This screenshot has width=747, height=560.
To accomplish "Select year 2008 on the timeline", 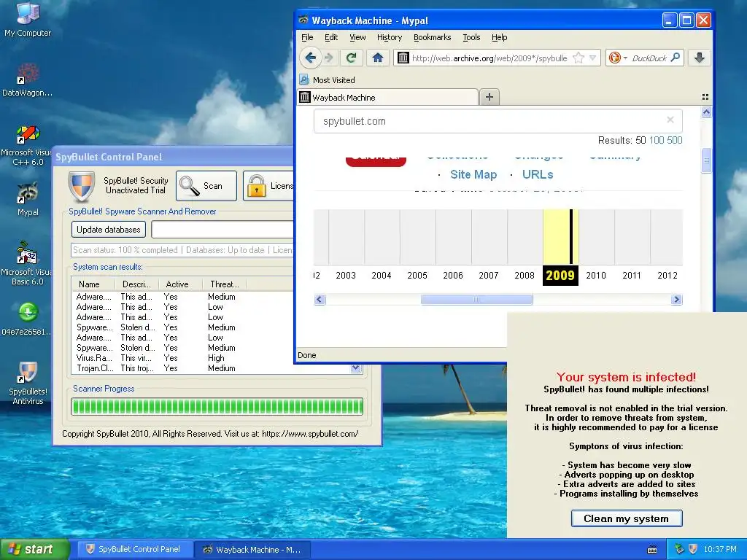I will 525,275.
